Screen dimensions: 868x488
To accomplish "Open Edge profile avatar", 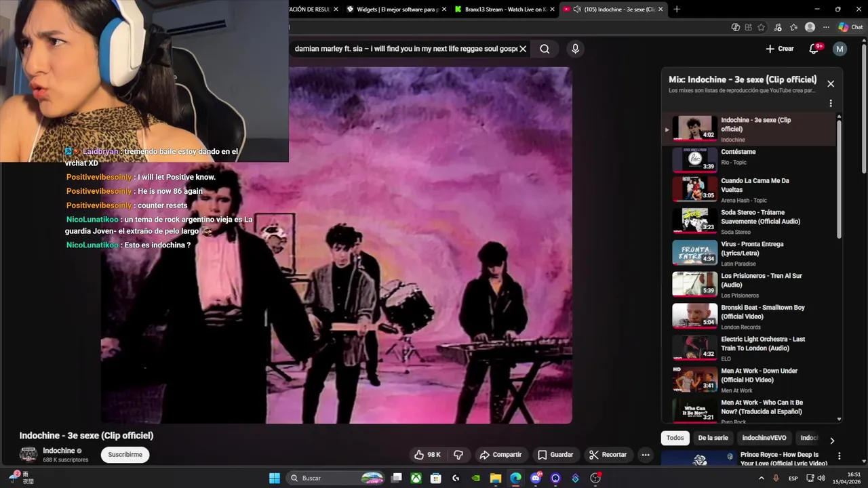I will (x=810, y=27).
